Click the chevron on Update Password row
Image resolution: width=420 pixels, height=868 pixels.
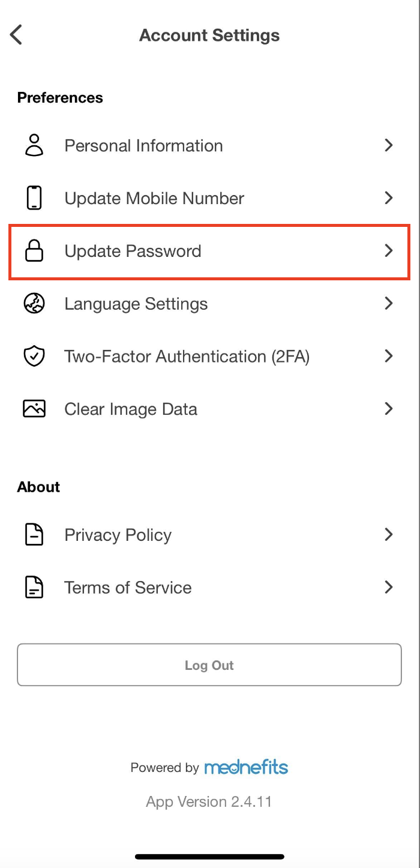pyautogui.click(x=389, y=251)
